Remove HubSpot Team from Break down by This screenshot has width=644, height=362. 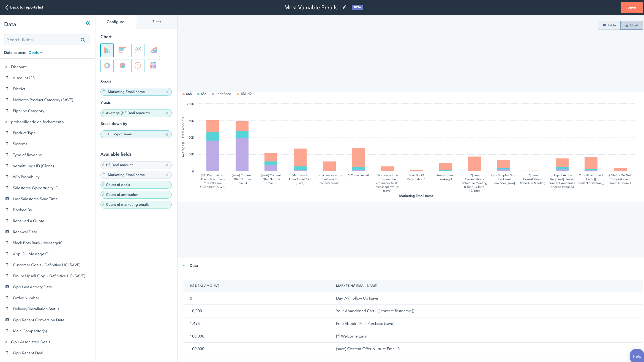point(167,134)
